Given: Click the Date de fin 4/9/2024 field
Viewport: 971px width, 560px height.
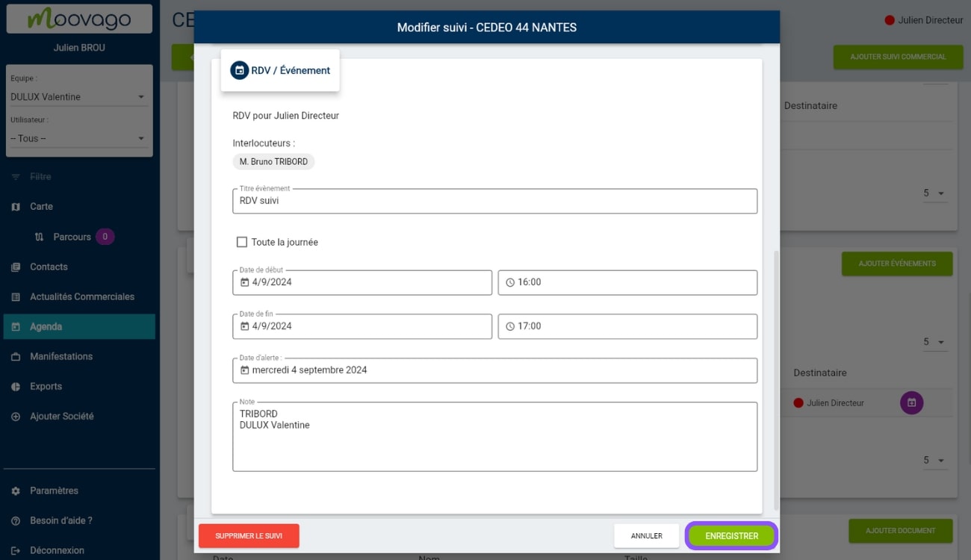Looking at the screenshot, I should 362,326.
